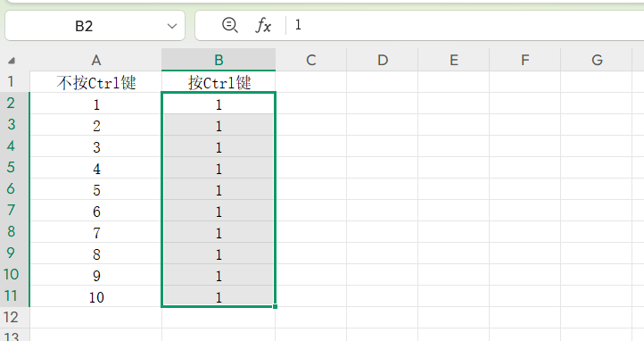The width and height of the screenshot is (644, 341).
Task: Select row 8 header
Action: point(15,231)
